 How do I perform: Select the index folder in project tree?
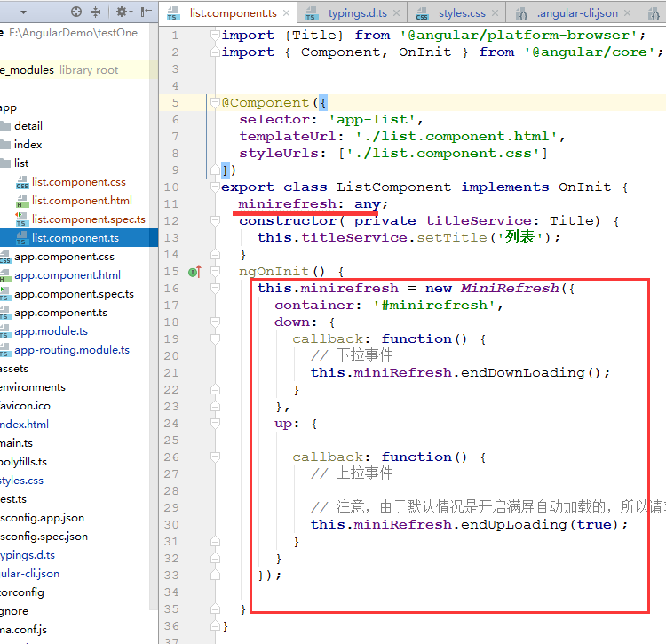[x=28, y=145]
